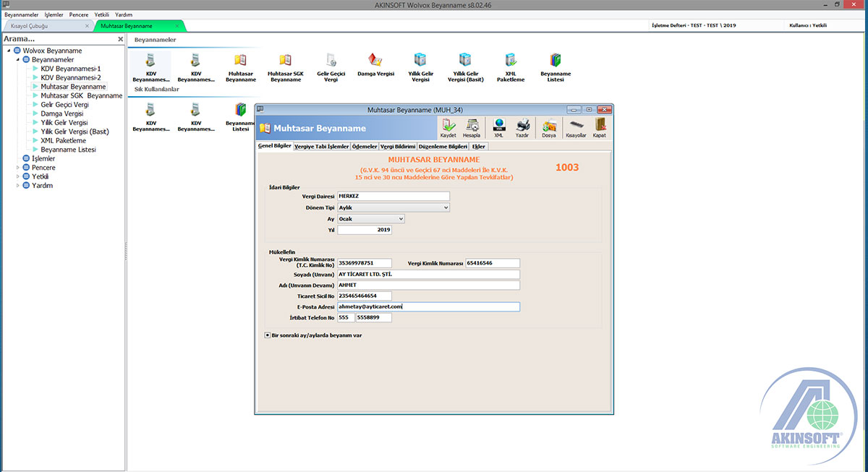Click the Hesapla calculator icon

point(472,127)
